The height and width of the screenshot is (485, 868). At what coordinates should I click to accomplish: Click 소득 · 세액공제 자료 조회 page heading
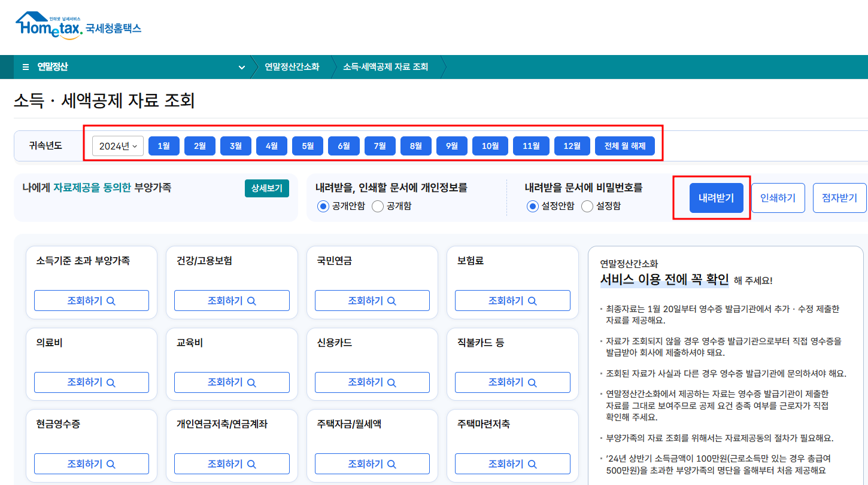pos(104,100)
